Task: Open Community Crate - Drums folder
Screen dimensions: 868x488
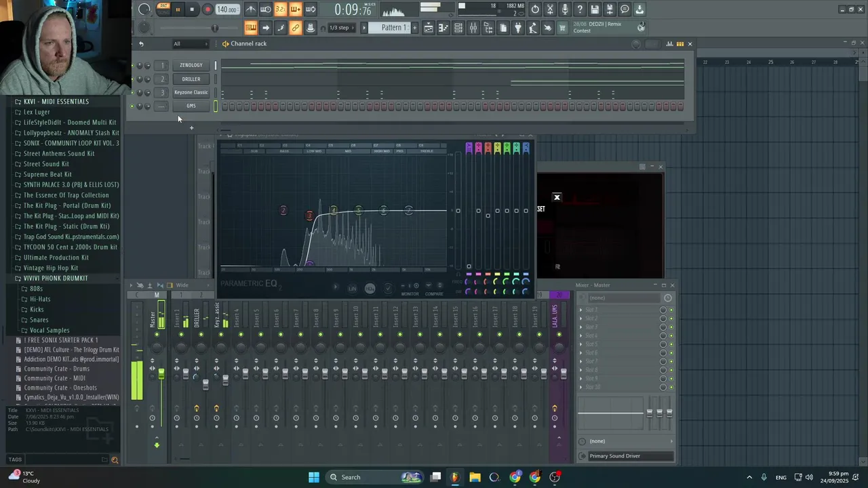Action: point(57,369)
